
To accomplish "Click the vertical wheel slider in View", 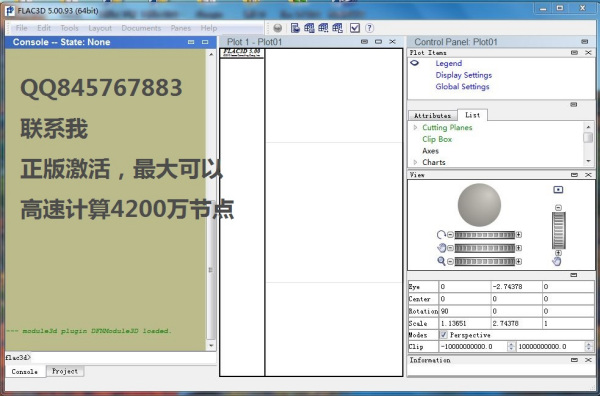I will pyautogui.click(x=558, y=230).
